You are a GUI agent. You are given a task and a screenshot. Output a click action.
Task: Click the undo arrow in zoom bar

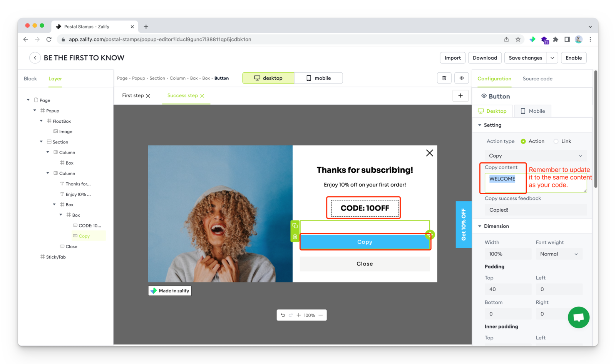(x=283, y=315)
